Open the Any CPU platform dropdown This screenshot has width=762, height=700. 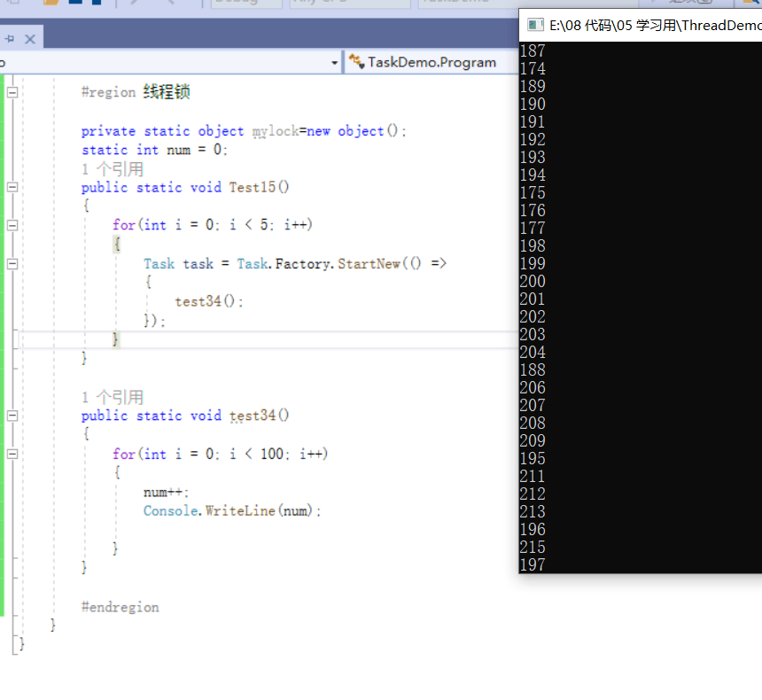[x=350, y=3]
